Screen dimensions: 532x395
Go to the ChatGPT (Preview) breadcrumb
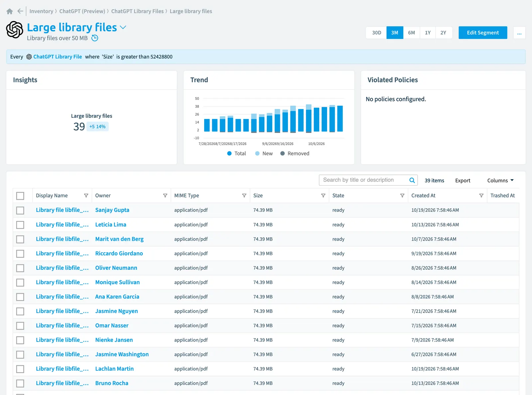coord(82,11)
